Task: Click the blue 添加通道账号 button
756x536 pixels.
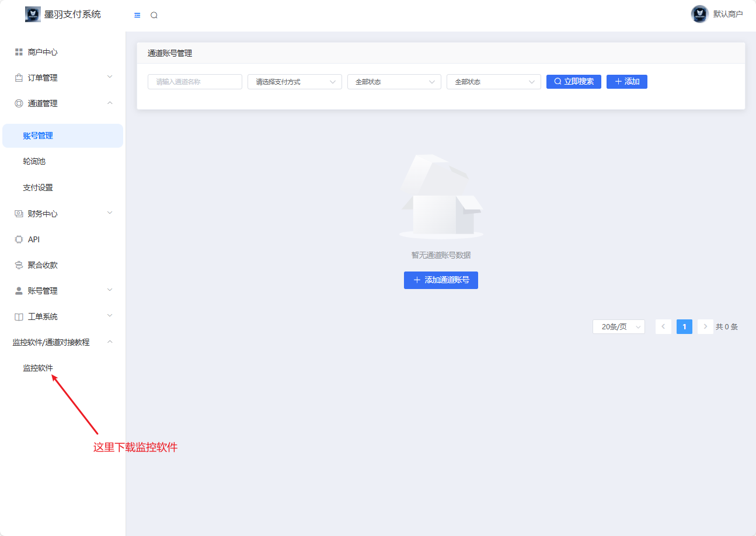Action: 441,280
